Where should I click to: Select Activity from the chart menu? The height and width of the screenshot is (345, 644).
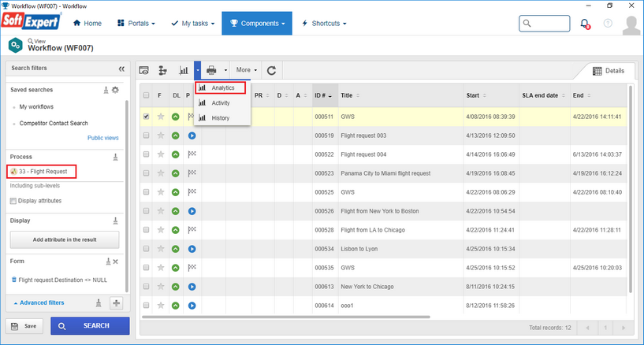[x=220, y=103]
